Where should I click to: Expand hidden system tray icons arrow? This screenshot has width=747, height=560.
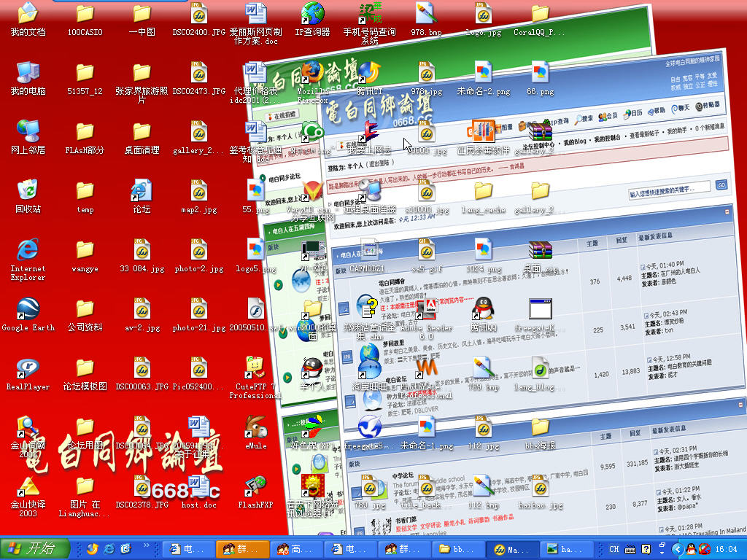point(677,549)
